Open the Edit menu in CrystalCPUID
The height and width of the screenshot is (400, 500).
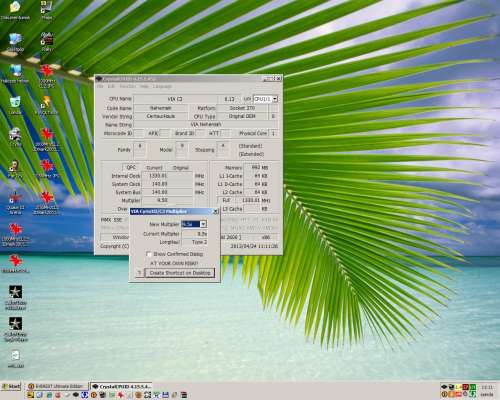111,86
